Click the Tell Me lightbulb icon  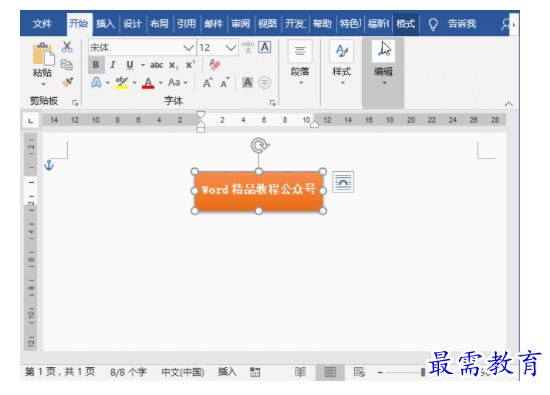[433, 24]
